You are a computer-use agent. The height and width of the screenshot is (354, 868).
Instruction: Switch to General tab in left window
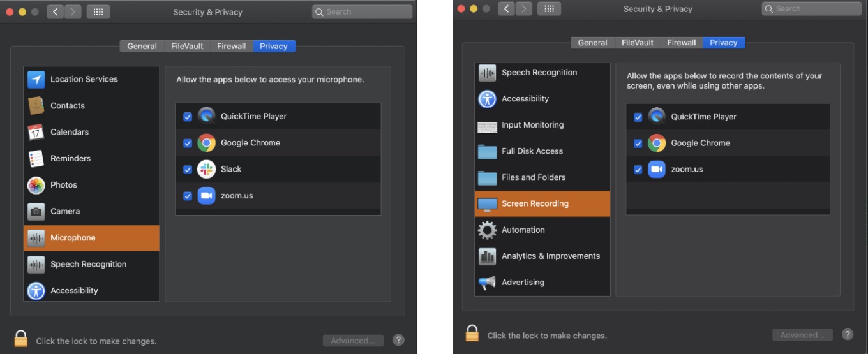click(x=142, y=46)
